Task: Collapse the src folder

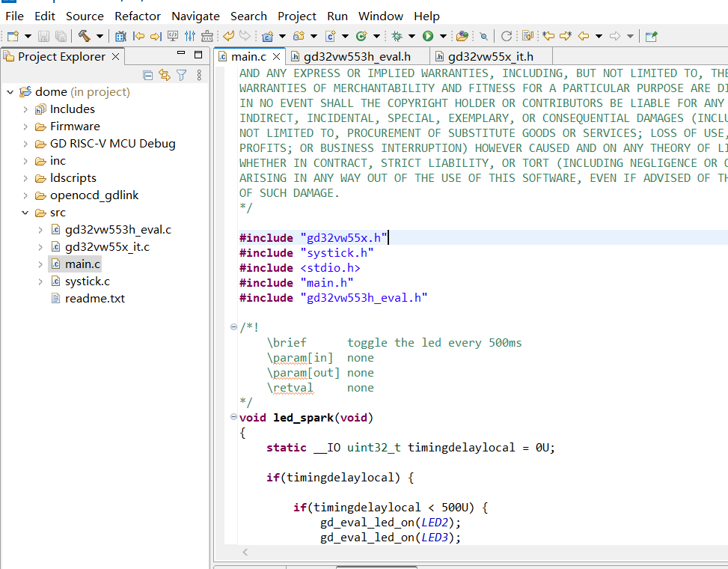Action: pyautogui.click(x=25, y=213)
